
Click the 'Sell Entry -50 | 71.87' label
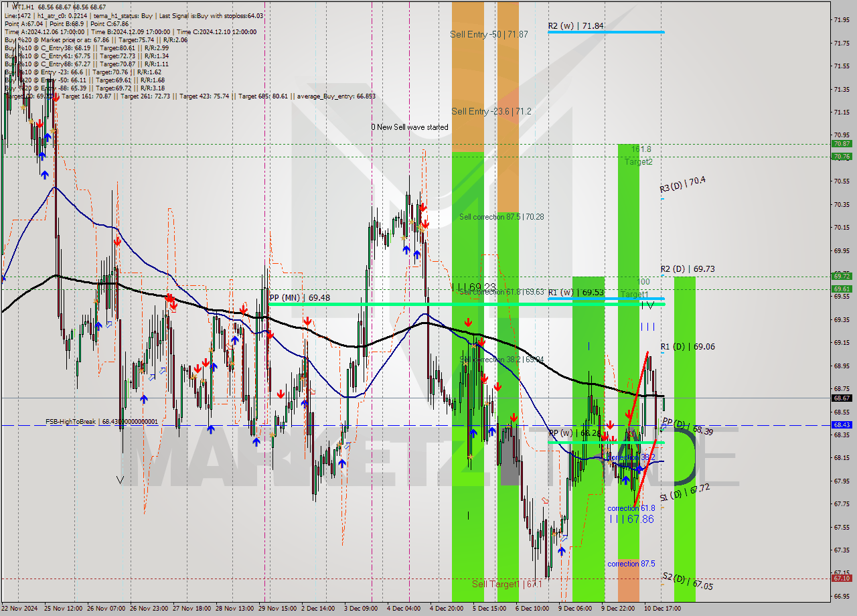489,34
